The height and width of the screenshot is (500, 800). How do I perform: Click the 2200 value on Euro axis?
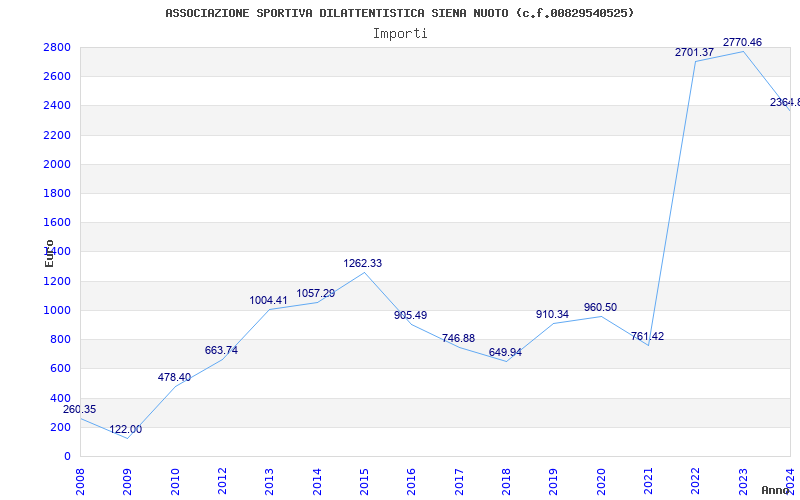[57, 135]
